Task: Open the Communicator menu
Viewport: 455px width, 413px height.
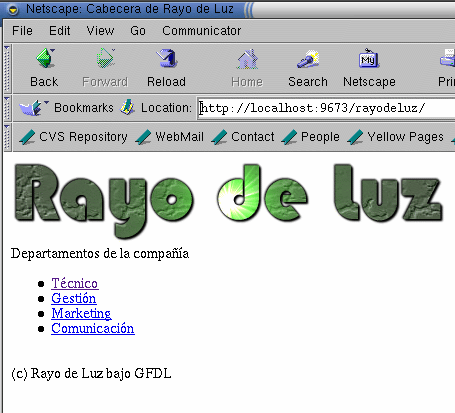Action: click(201, 31)
